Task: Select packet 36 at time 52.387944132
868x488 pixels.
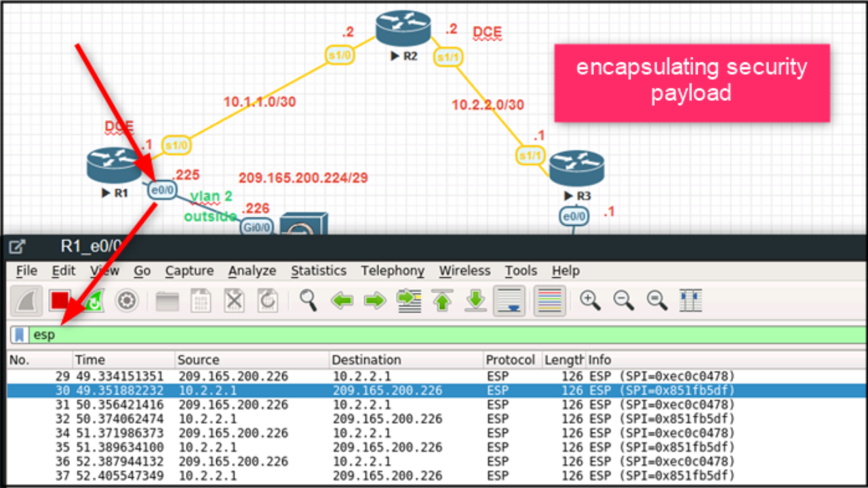Action: tap(436, 462)
